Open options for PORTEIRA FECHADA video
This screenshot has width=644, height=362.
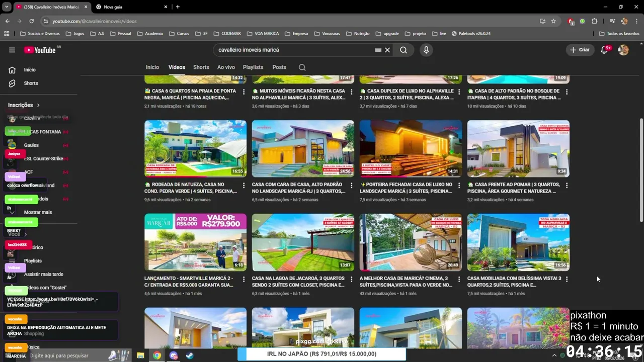click(459, 186)
